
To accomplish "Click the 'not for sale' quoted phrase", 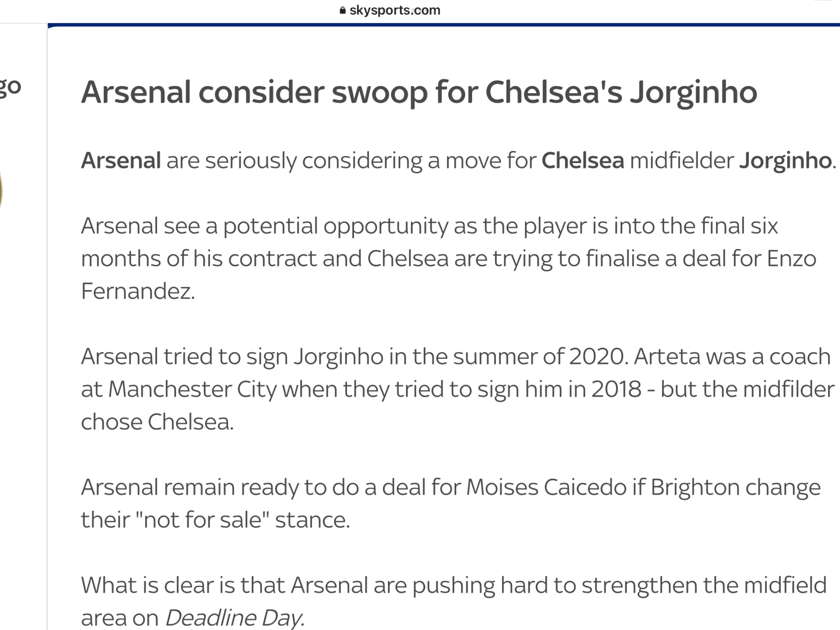I will (x=202, y=520).
